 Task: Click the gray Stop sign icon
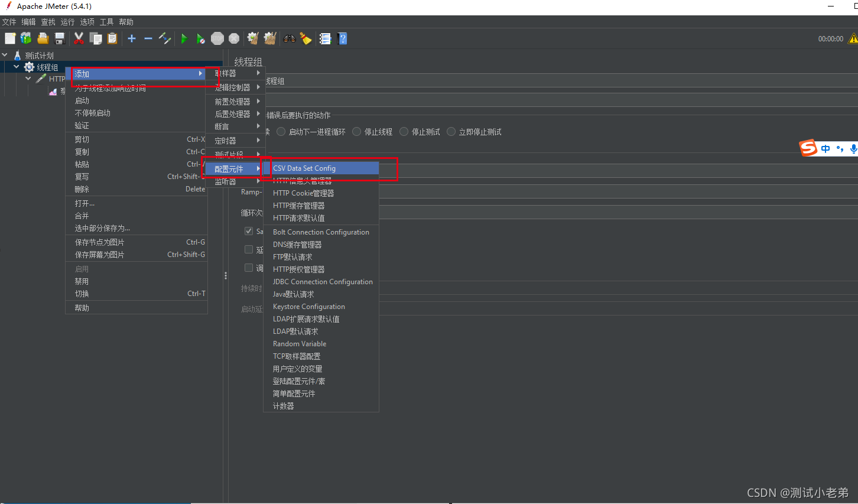[217, 38]
